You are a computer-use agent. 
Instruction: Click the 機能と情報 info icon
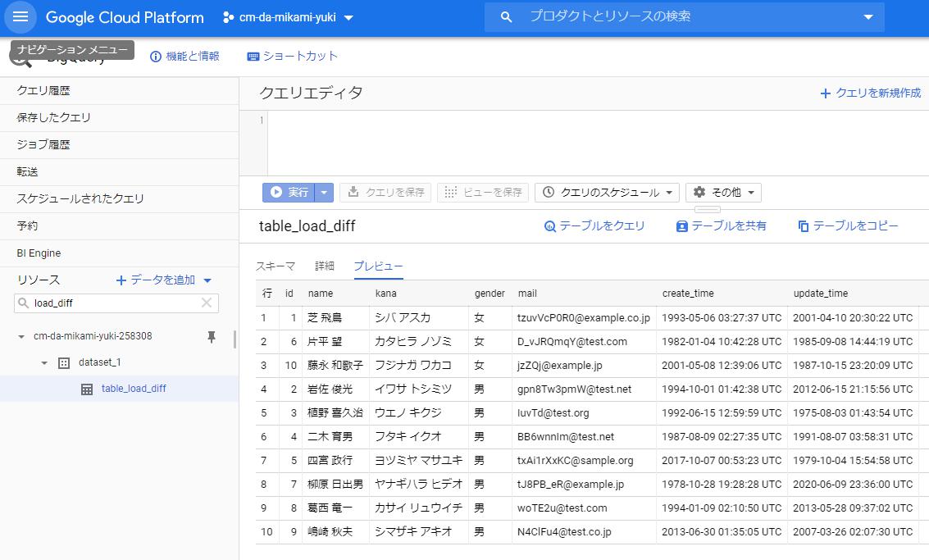155,57
